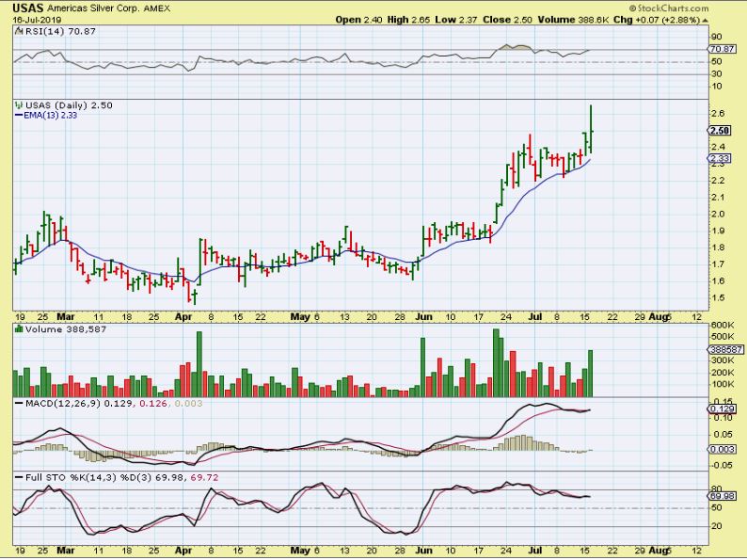
Task: Click the 2.33 EMA value tag on right axis
Action: pyautogui.click(x=720, y=158)
